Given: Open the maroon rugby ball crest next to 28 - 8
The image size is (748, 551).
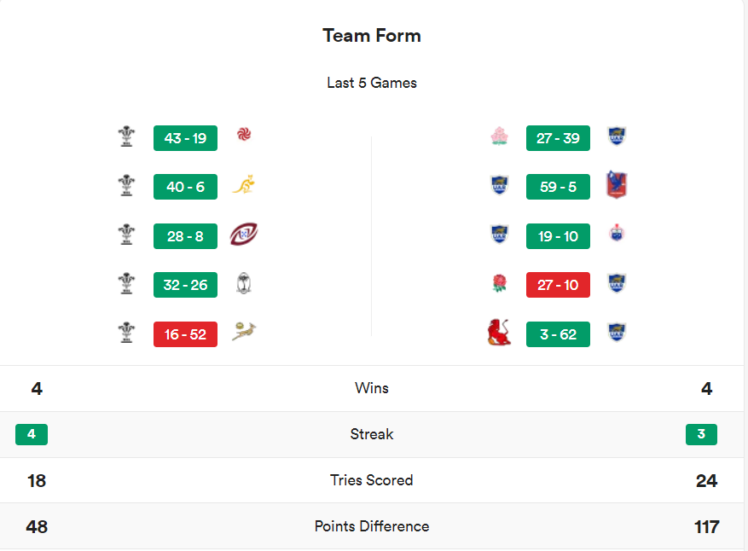Looking at the screenshot, I should click(244, 234).
